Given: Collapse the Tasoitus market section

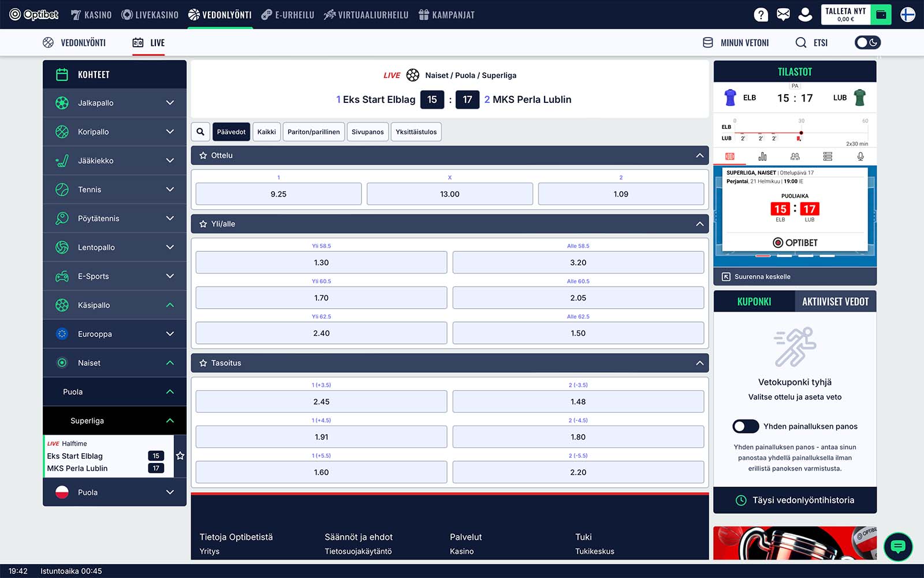Looking at the screenshot, I should [699, 363].
